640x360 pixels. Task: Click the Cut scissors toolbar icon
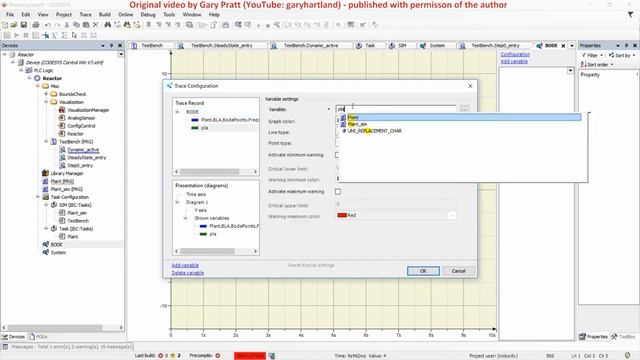tap(67, 25)
